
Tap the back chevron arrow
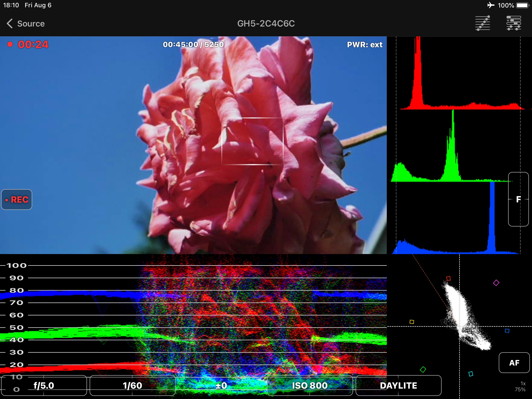[10, 23]
